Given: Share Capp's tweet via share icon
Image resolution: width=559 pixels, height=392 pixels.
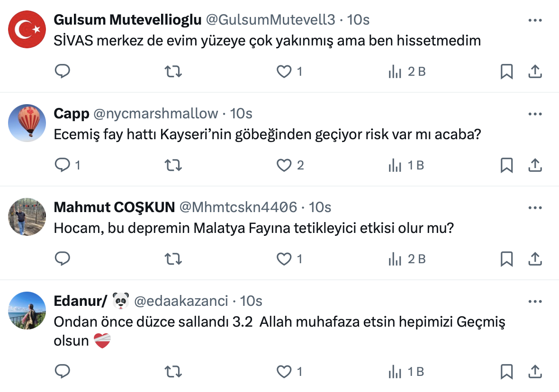Looking at the screenshot, I should click(535, 165).
